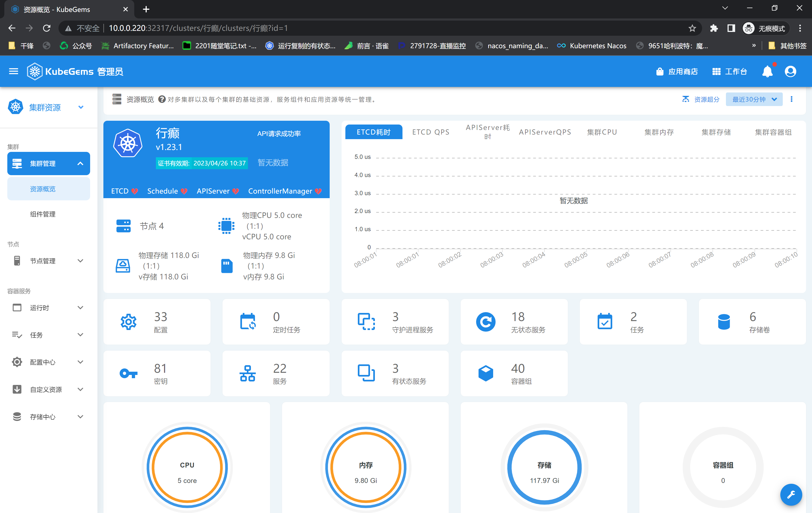Switch to the 集群CPU tab

point(602,132)
